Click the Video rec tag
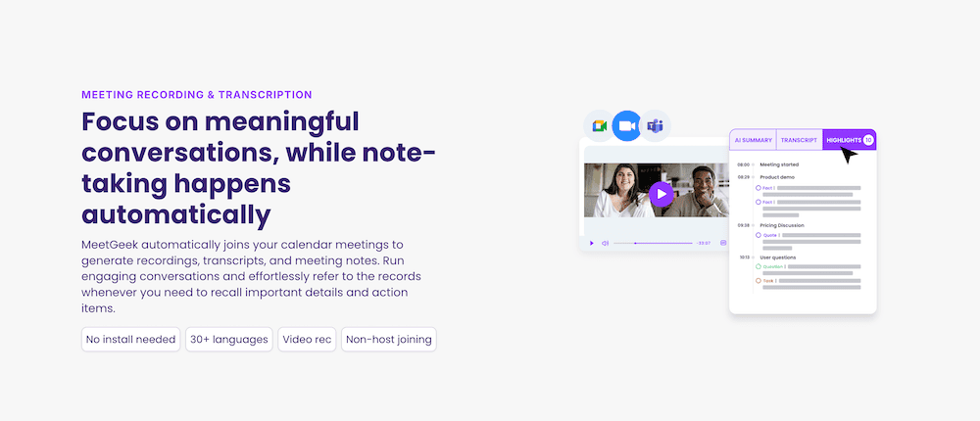 pos(307,339)
